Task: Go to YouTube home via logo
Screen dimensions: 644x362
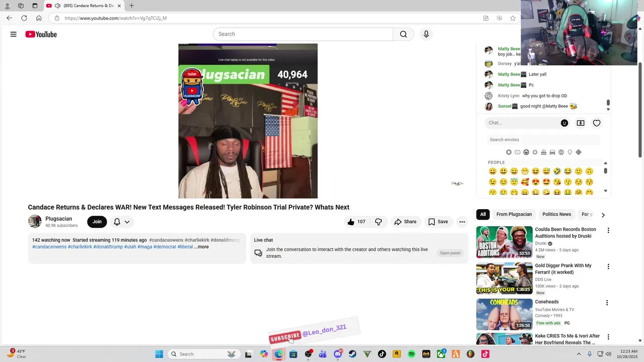Action: pos(41,34)
